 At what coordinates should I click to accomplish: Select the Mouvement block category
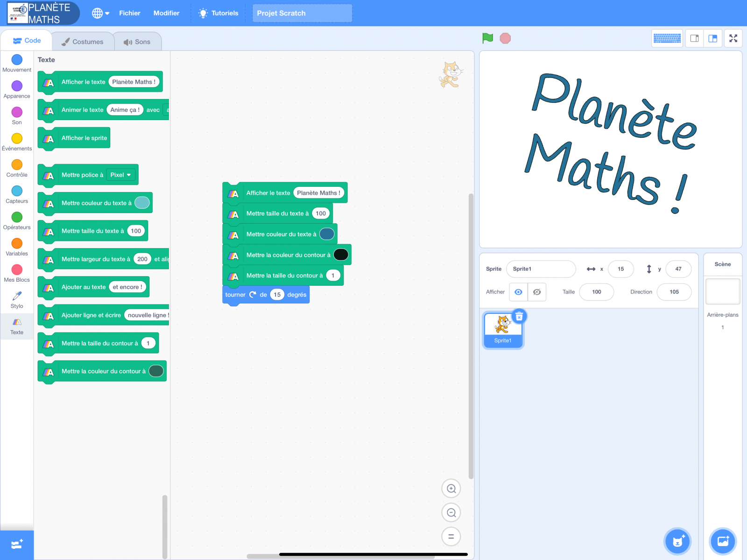click(17, 64)
